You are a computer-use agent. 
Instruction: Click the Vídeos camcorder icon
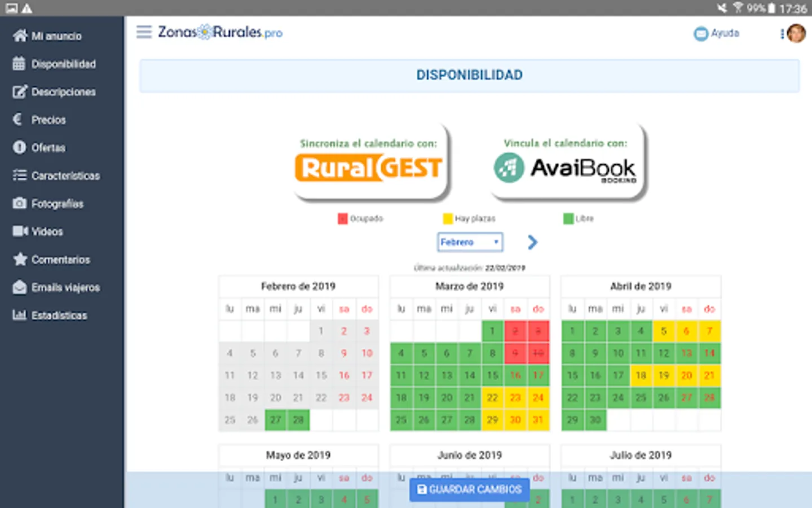pyautogui.click(x=20, y=231)
